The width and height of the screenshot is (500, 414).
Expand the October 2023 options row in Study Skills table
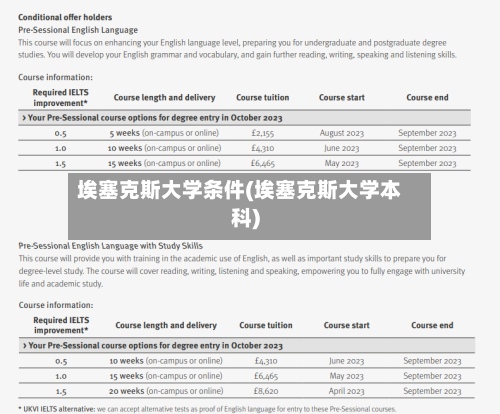pyautogui.click(x=247, y=345)
